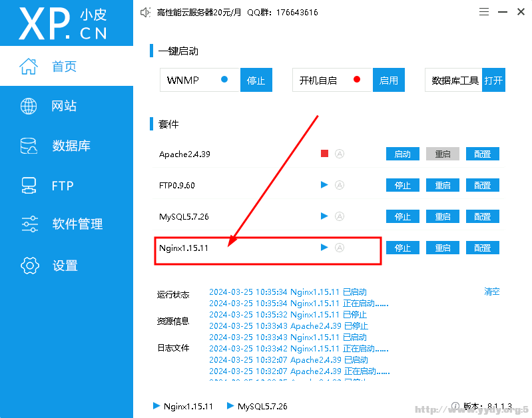Restart MySQL5.7.26 with 重启 button
This screenshot has height=418, width=532.
(x=443, y=216)
